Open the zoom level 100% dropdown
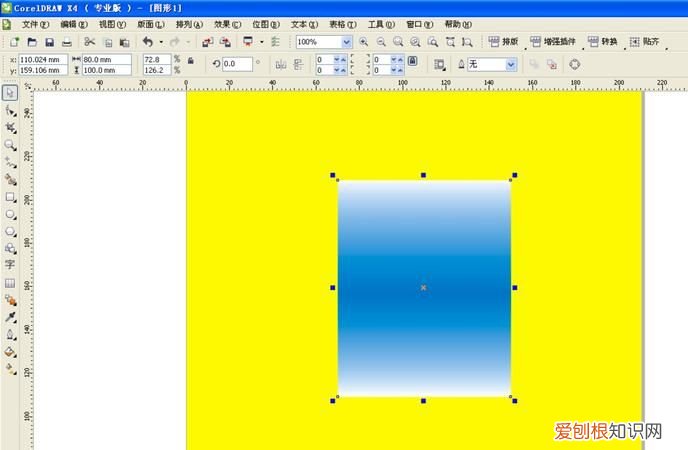 pyautogui.click(x=347, y=42)
